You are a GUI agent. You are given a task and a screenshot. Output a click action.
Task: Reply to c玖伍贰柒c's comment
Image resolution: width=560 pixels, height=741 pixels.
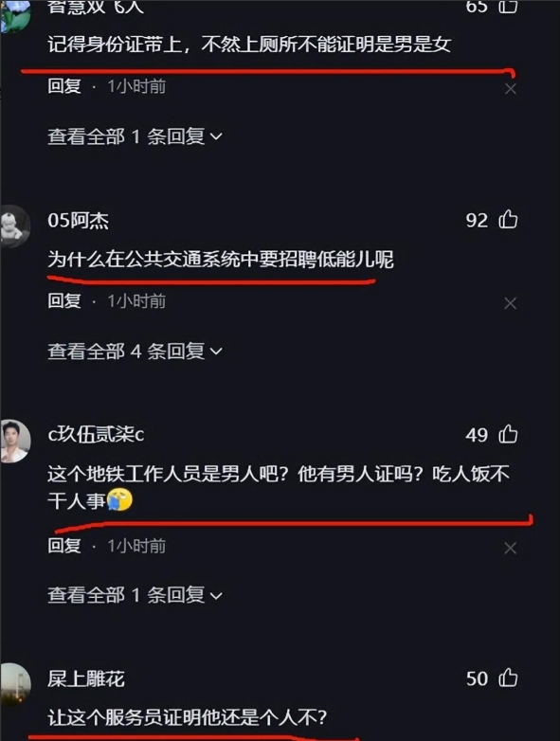[64, 546]
